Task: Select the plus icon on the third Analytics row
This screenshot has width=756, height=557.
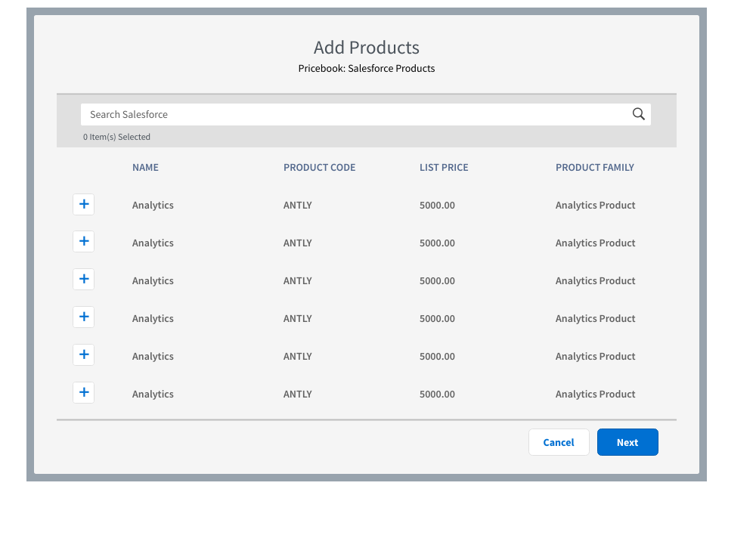Action: [x=83, y=279]
